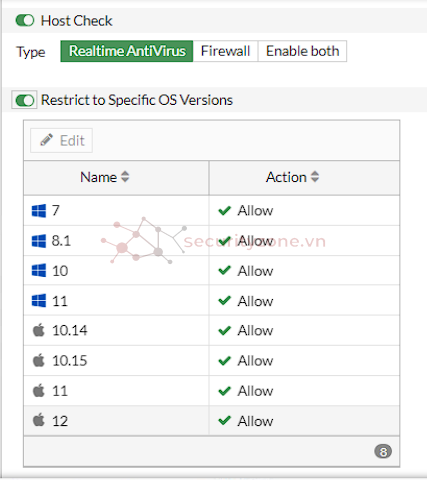Click the pencil icon on the Edit button
This screenshot has height=480, width=427.
(x=46, y=140)
